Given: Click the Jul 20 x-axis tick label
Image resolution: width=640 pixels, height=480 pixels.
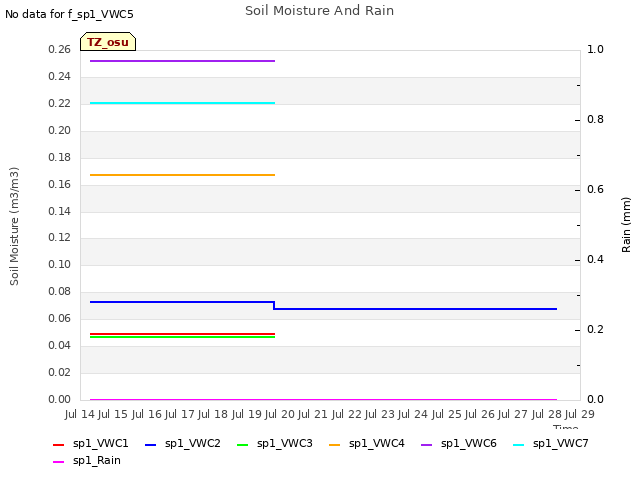Looking at the screenshot, I should tap(280, 414).
